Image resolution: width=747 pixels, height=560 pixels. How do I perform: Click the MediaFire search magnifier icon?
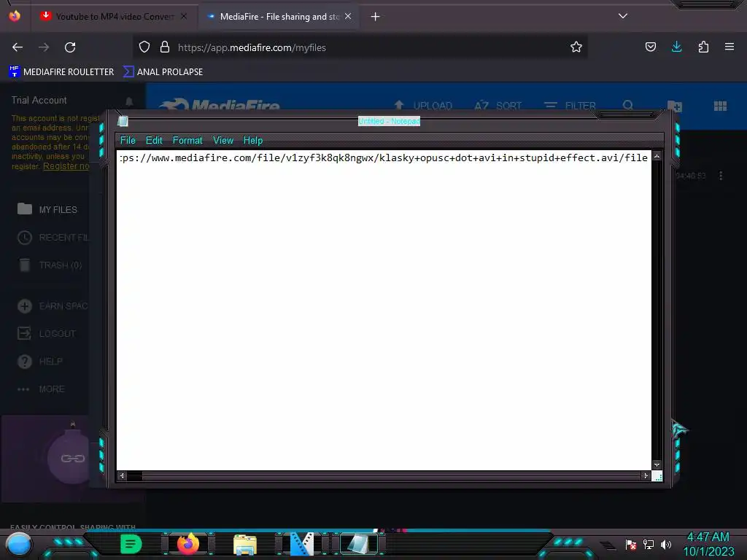click(x=628, y=105)
